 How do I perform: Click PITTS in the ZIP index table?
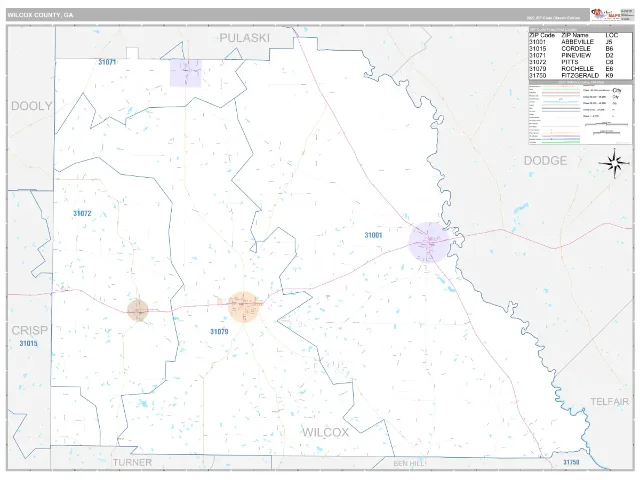coord(570,62)
